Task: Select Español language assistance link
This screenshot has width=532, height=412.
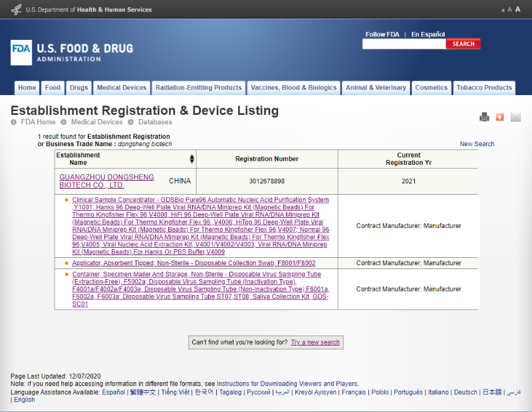Action: (113, 392)
